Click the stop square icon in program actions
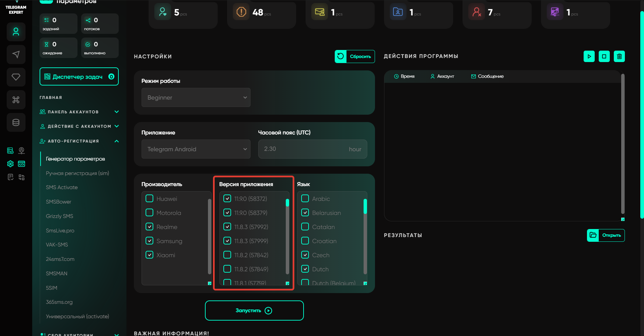This screenshot has width=644, height=336. pos(604,56)
